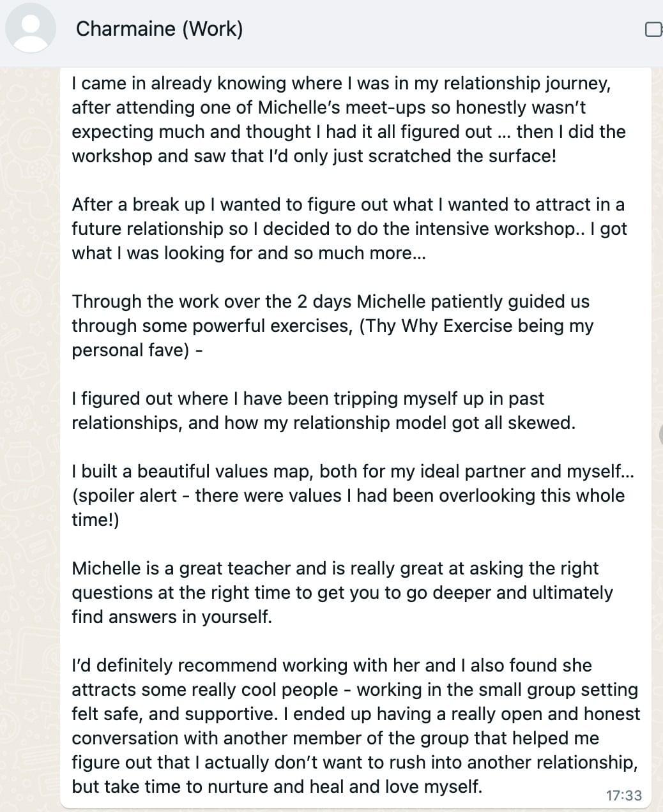
Task: Click the partially hidden scroll-to-bottom button
Action: [660, 435]
